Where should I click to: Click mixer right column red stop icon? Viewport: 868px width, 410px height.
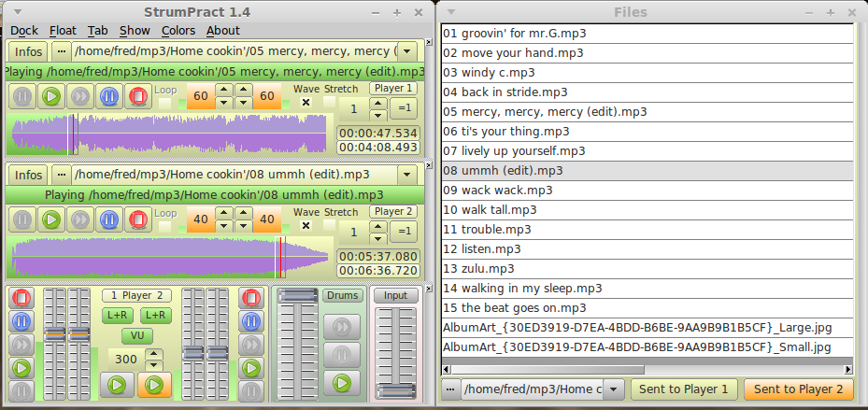click(250, 298)
